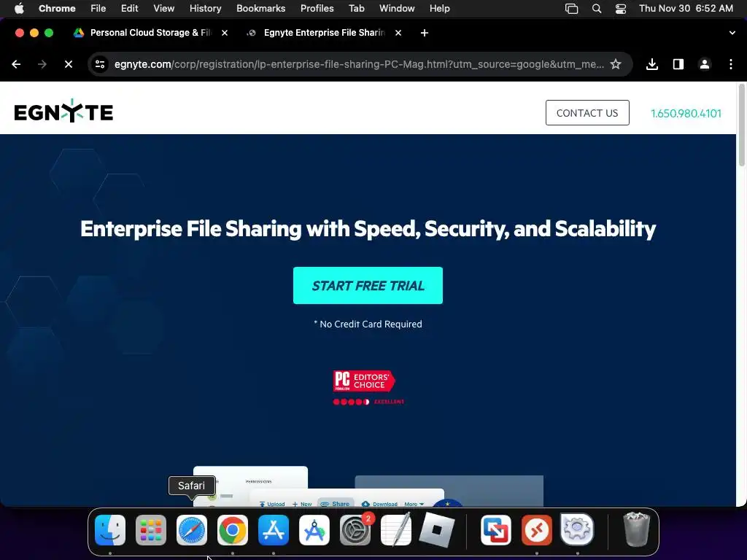This screenshot has width=747, height=560.
Task: Open site information icon in address bar
Action: [x=99, y=64]
